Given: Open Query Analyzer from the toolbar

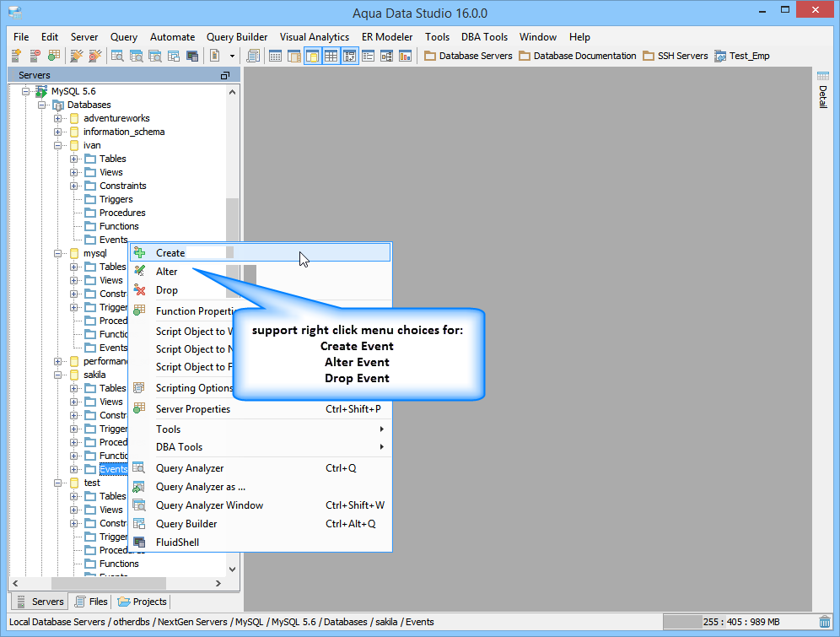Looking at the screenshot, I should click(x=117, y=56).
